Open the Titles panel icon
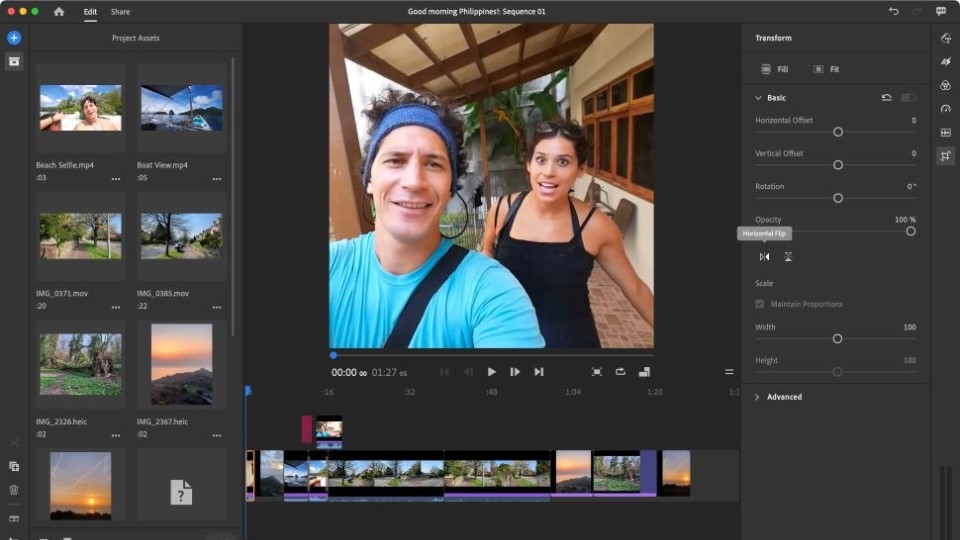960x540 pixels. (x=945, y=38)
